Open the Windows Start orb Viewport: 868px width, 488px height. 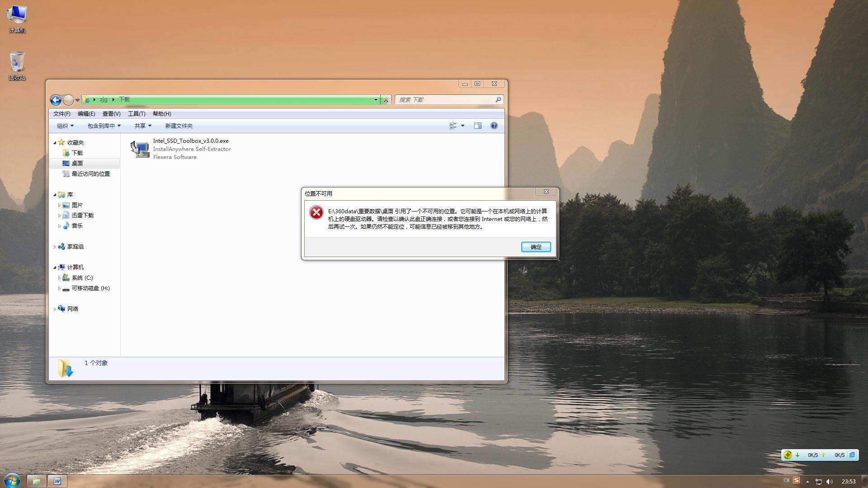12,481
